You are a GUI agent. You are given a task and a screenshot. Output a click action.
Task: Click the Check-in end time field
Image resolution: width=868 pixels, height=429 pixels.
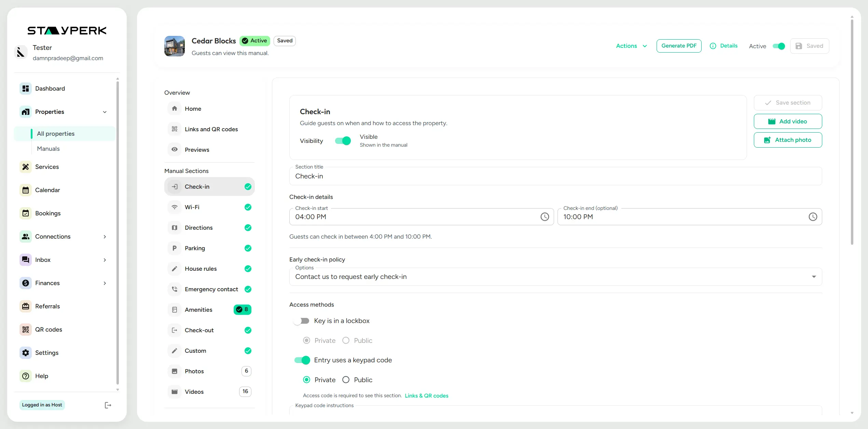click(x=690, y=217)
